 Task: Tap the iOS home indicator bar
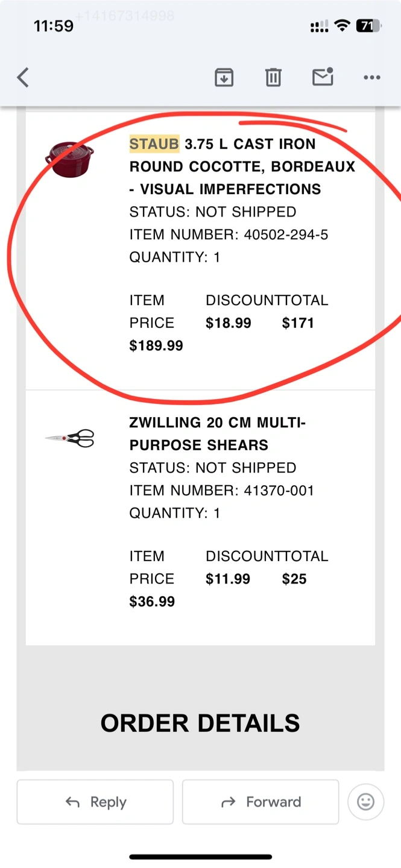(x=200, y=857)
